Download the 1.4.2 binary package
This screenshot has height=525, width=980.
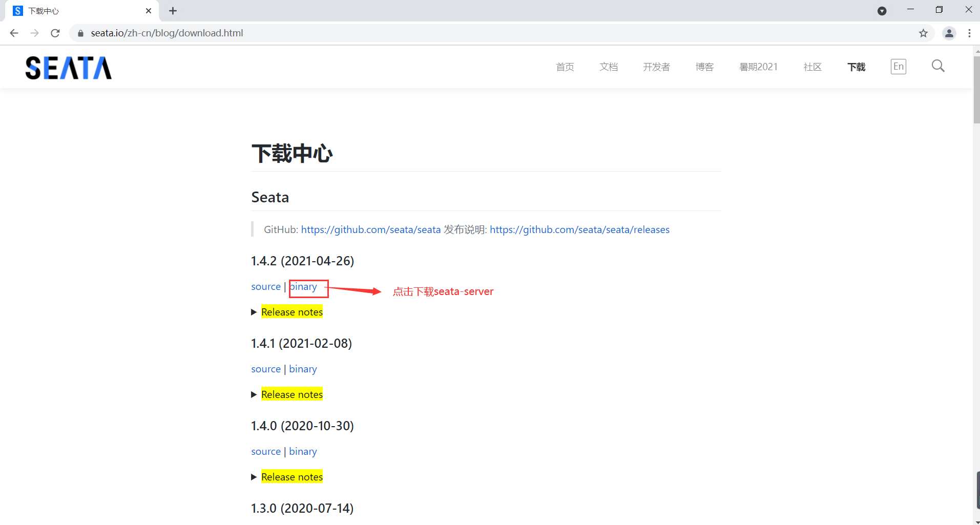[303, 286]
